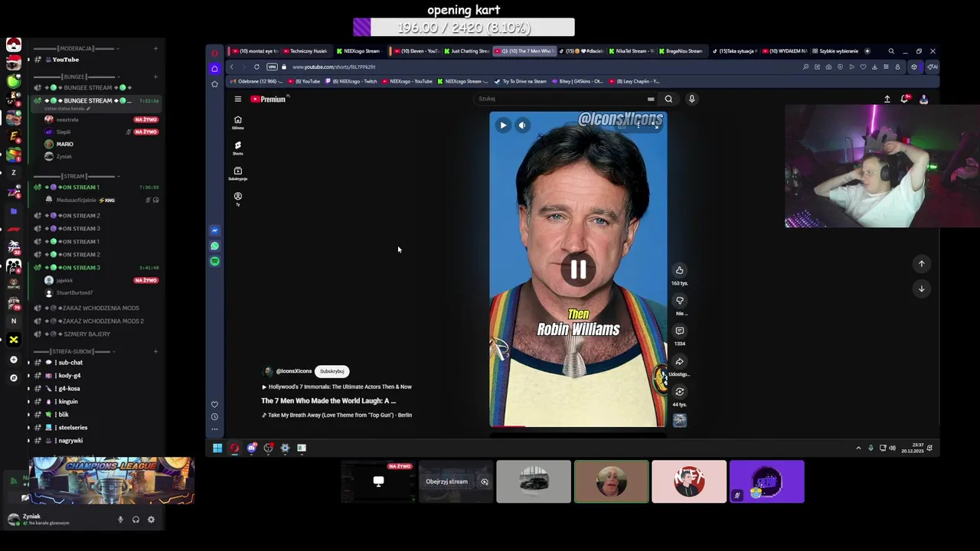Switch to the Just Chatting Stream browser tab
This screenshot has height=551, width=980.
[x=465, y=51]
